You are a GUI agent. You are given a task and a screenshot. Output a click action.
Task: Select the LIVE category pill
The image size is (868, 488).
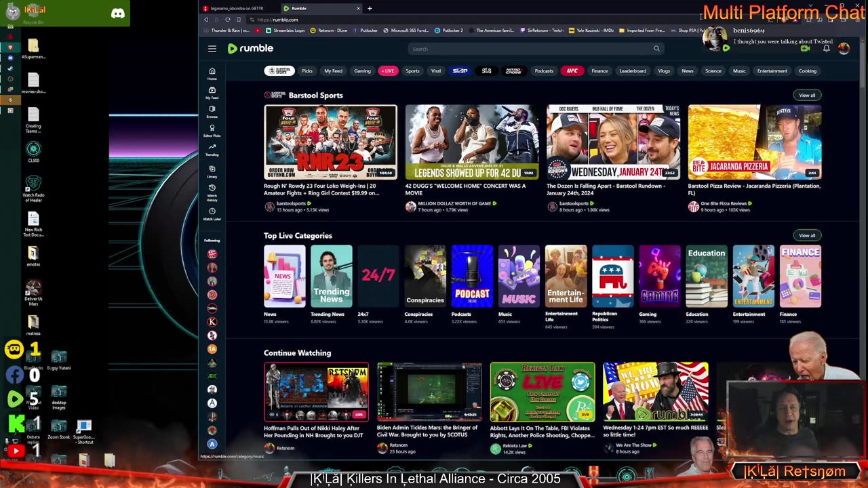click(x=388, y=70)
